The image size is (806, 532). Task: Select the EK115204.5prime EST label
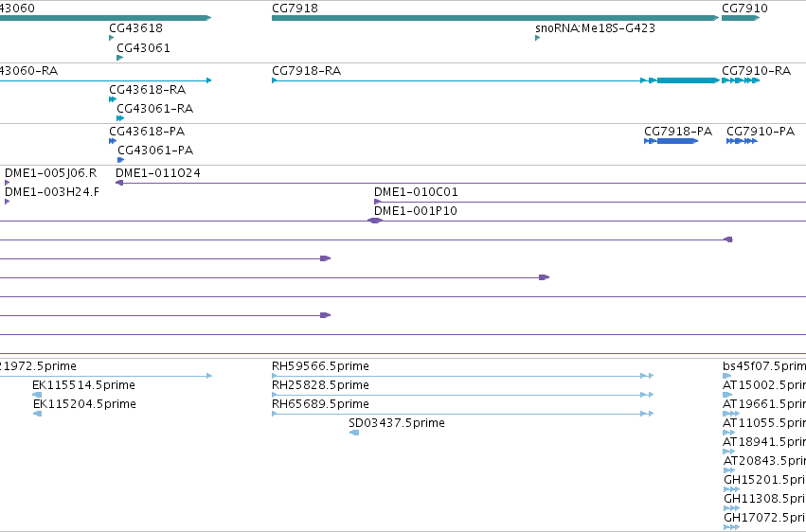(x=84, y=403)
